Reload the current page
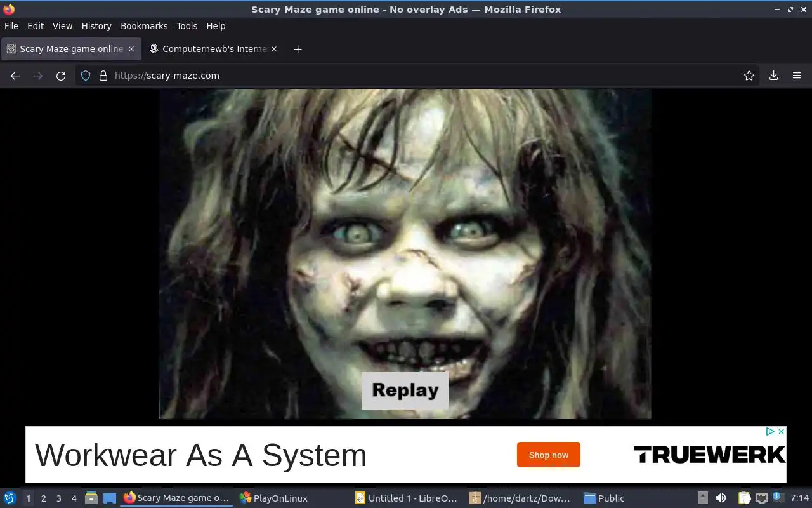Viewport: 812px width, 508px height. 61,76
